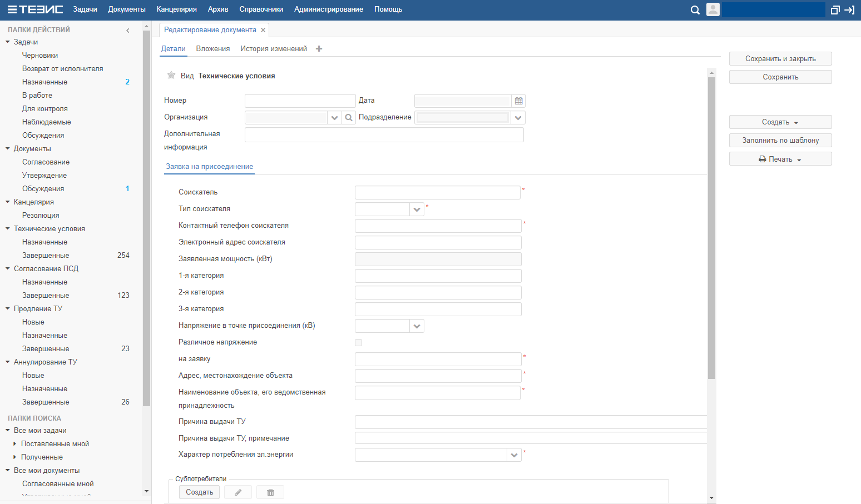Image resolution: width=861 pixels, height=504 pixels.
Task: Click Создать button in Субпотребители section
Action: click(200, 492)
